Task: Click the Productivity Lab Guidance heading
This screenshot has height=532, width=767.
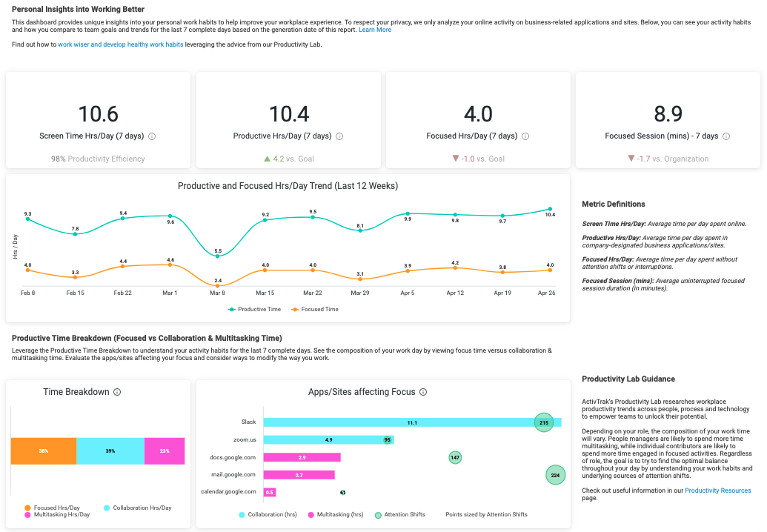Action: [x=628, y=379]
